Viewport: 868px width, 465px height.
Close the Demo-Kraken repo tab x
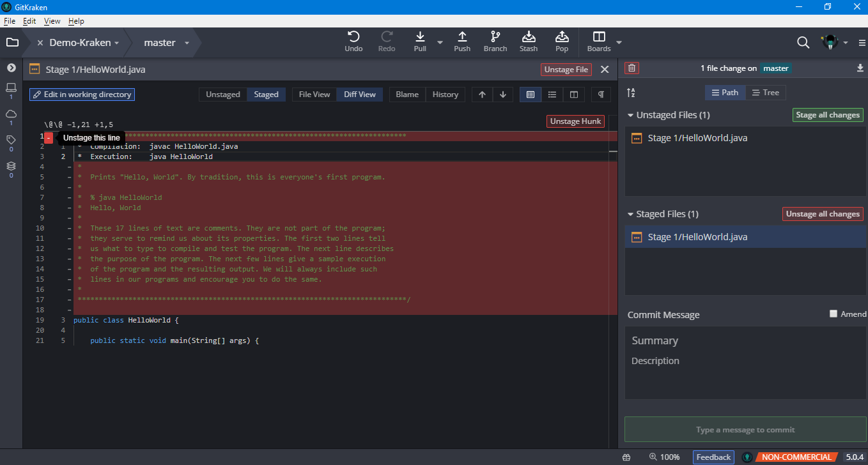pos(40,43)
